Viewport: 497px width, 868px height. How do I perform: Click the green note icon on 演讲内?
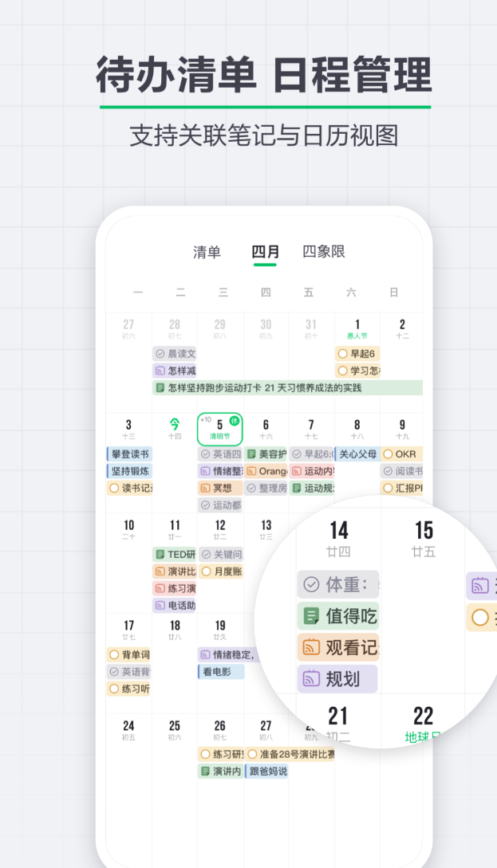click(x=206, y=771)
